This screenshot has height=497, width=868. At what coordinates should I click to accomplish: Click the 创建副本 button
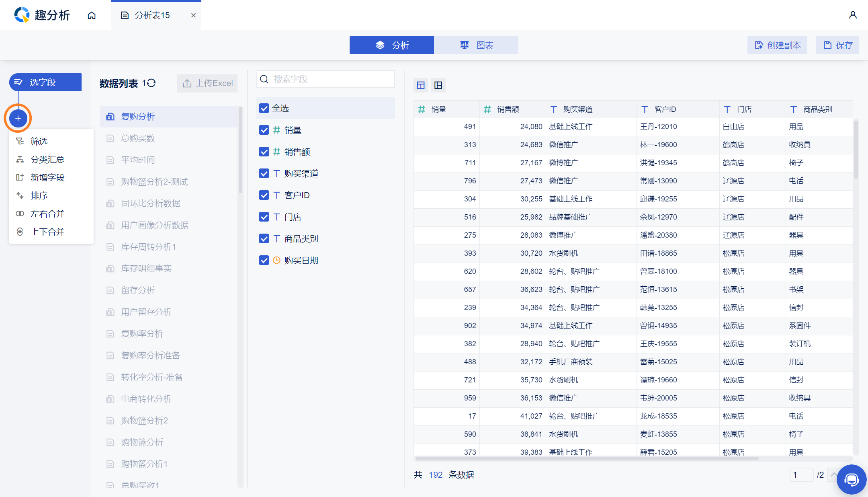coord(778,45)
